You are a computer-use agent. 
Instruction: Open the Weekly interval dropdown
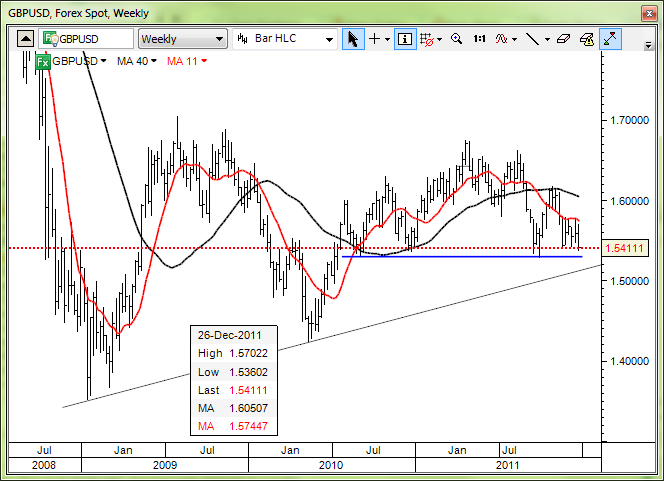pyautogui.click(x=183, y=39)
